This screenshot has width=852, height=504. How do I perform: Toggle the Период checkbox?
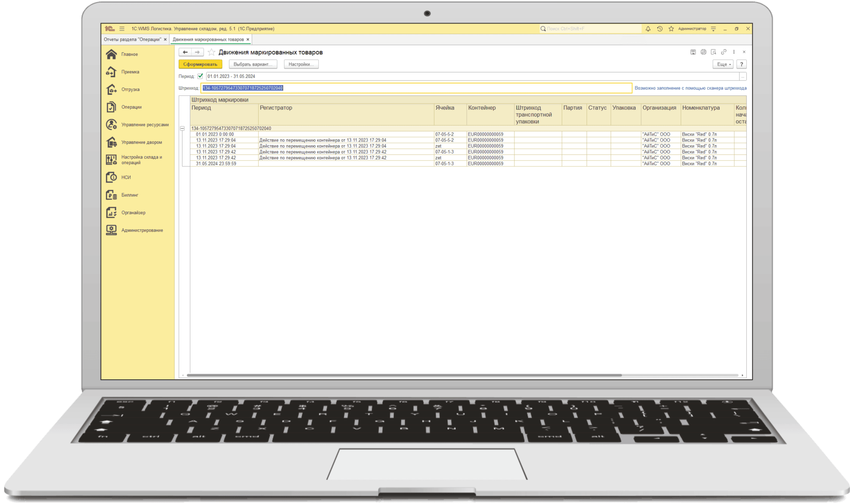(200, 76)
